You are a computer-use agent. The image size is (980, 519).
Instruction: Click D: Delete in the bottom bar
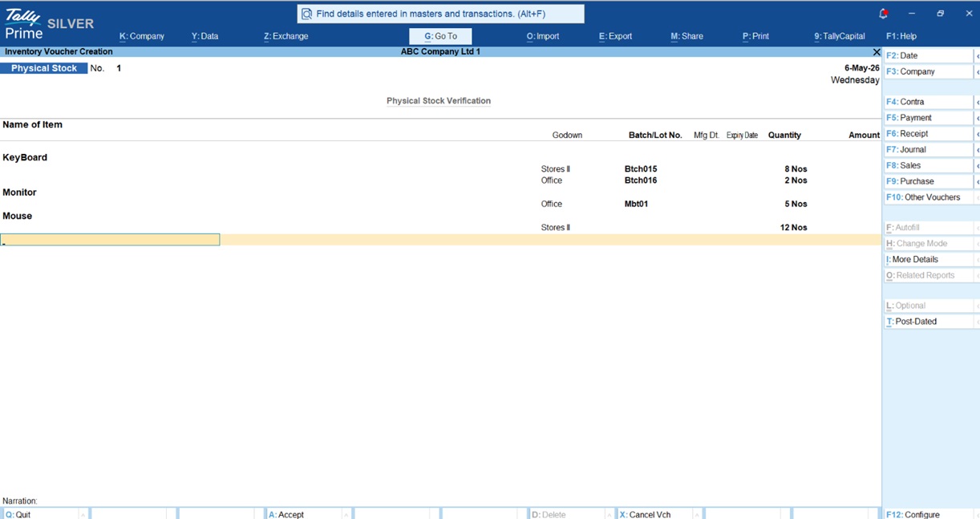[566, 514]
